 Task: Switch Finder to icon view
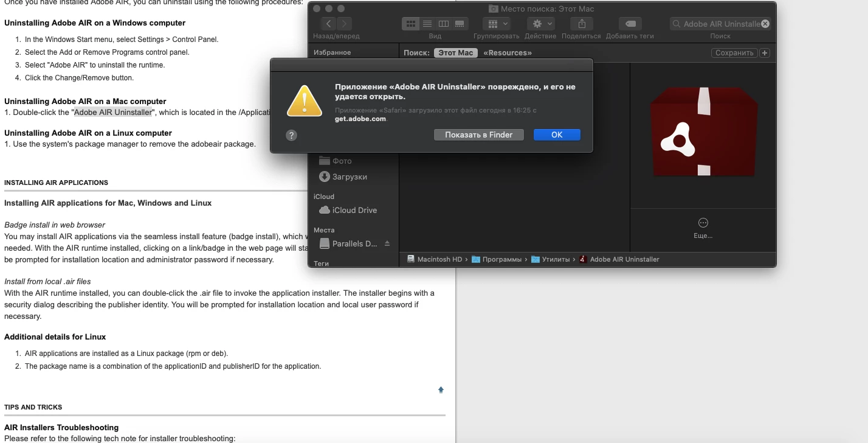point(411,24)
